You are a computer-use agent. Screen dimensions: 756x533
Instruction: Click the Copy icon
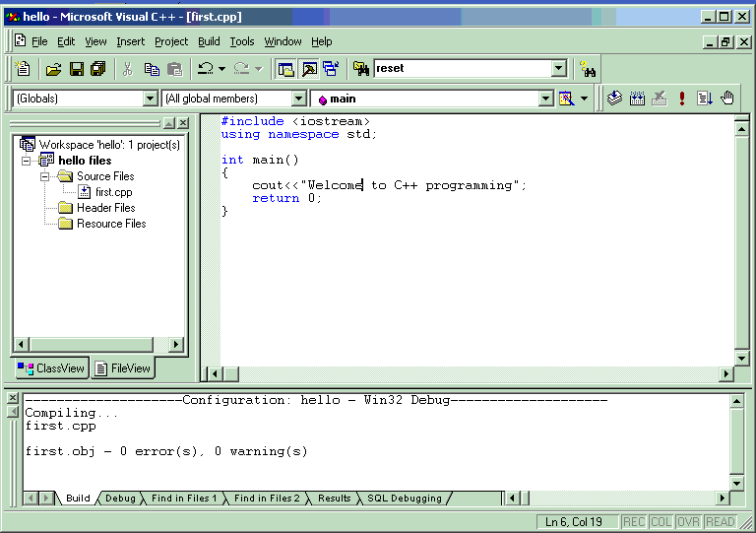[152, 69]
